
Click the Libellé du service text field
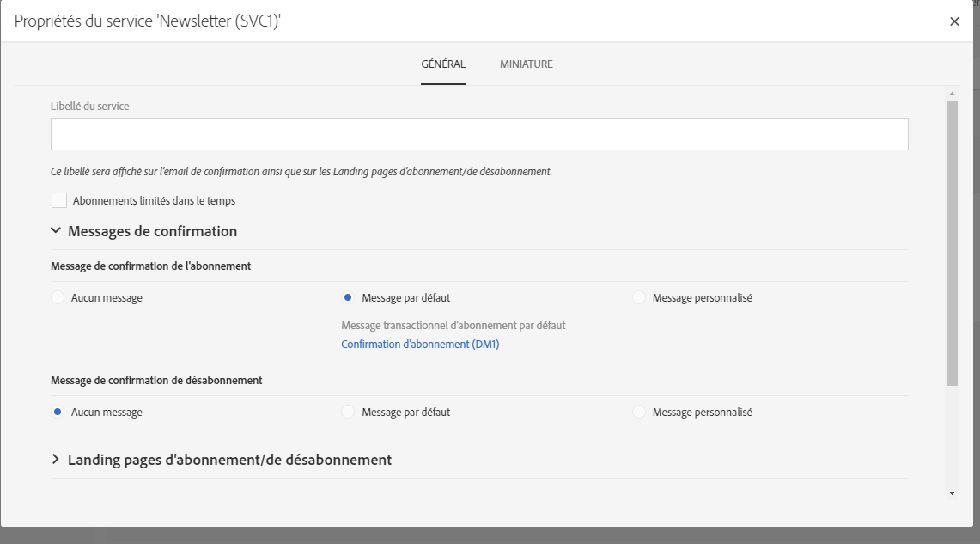(479, 134)
